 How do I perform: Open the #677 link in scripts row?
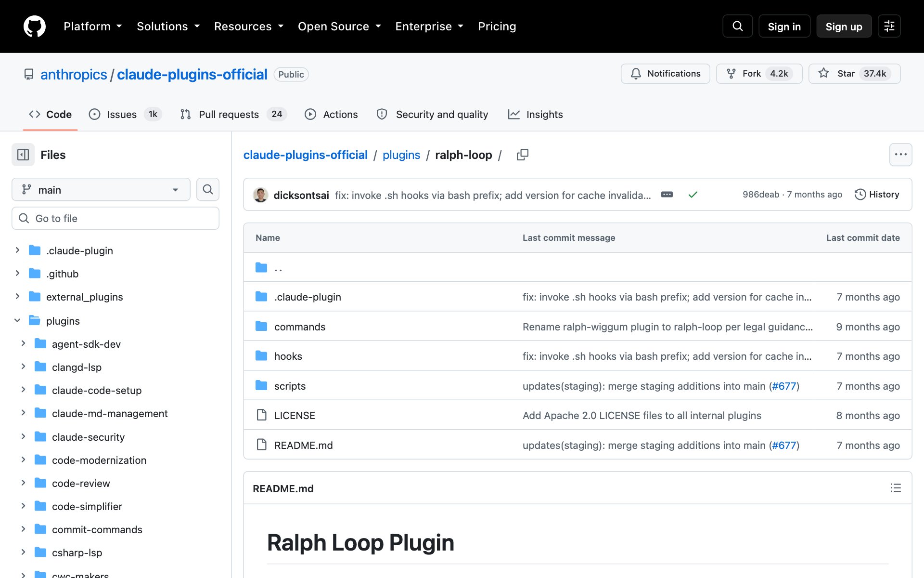784,386
